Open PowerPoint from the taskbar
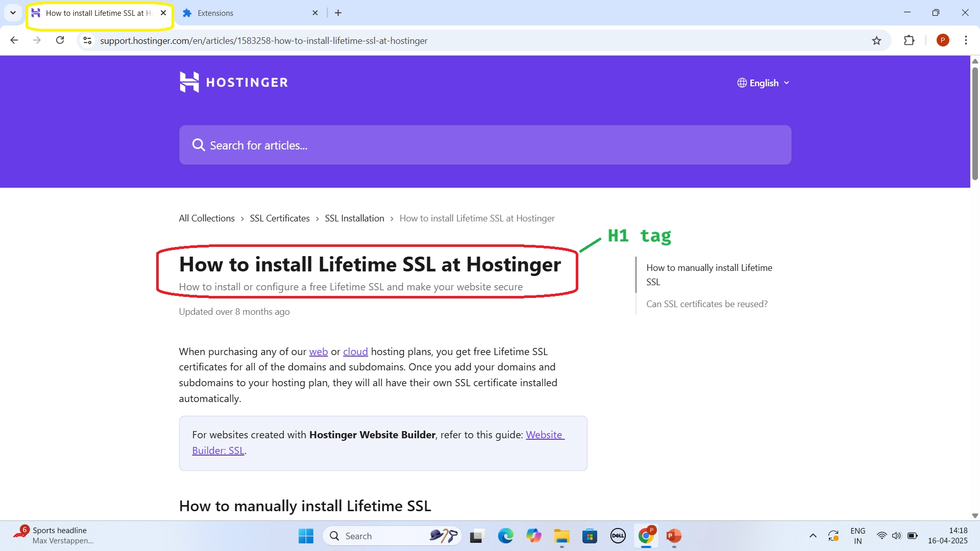 point(674,536)
